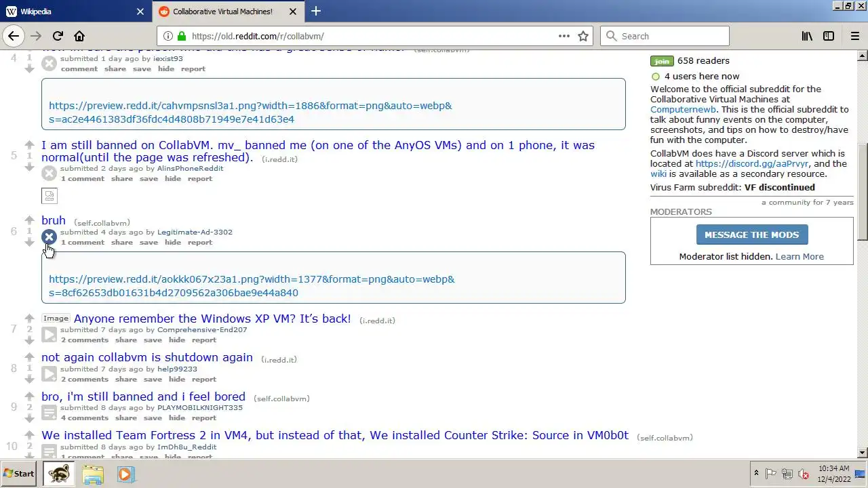Focus the browser Search box
This screenshot has width=868, height=488.
point(665,36)
